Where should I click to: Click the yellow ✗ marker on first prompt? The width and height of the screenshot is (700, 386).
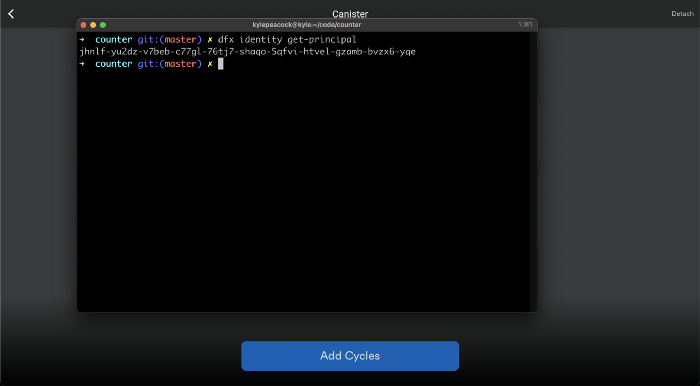click(210, 40)
